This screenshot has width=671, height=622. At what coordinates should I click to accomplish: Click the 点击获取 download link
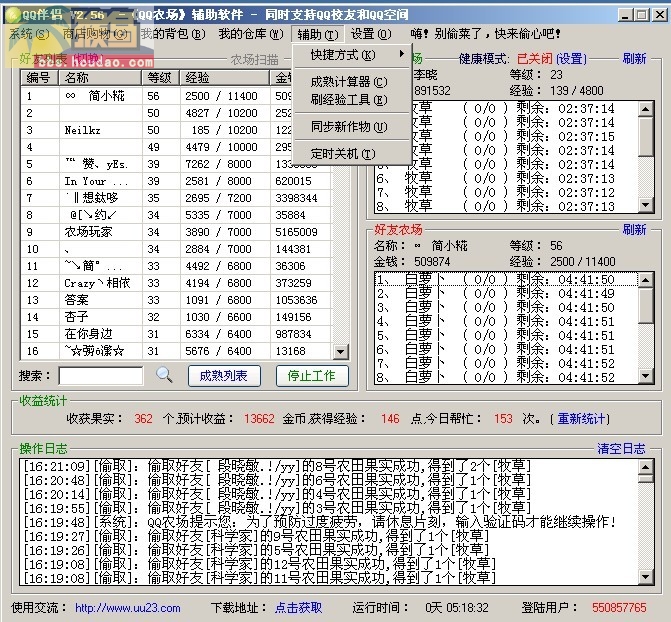point(298,607)
